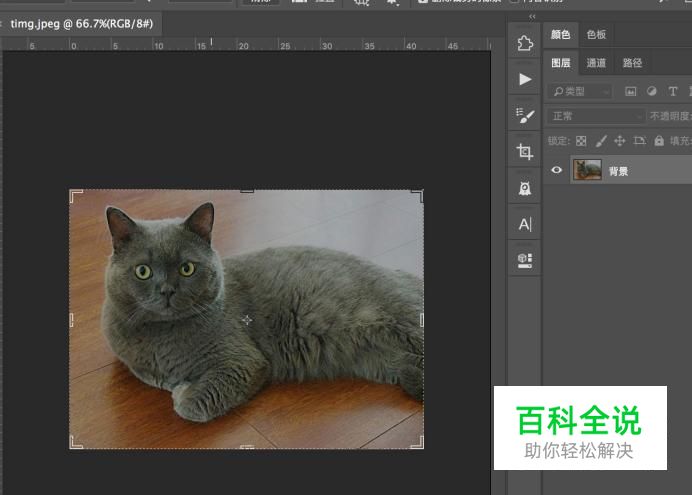Screen dimensions: 692x495
Task: Hide the 背景 layer with eye icon
Action: coord(557,171)
